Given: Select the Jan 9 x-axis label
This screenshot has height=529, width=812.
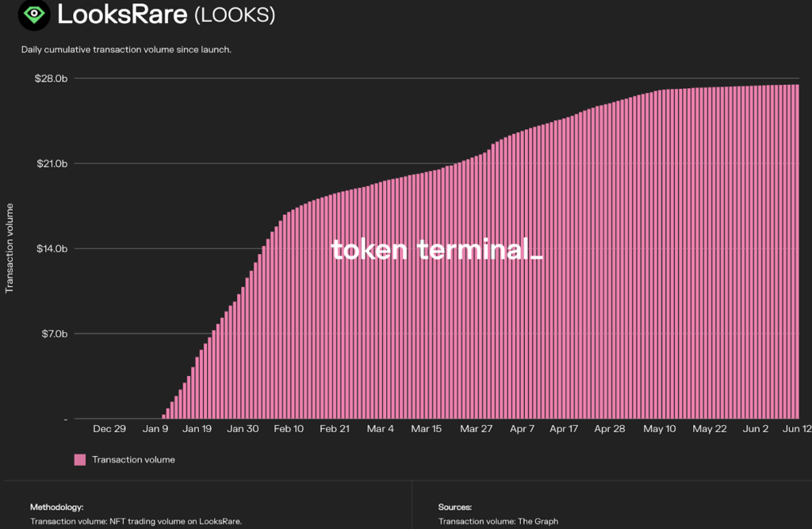Looking at the screenshot, I should [x=155, y=429].
